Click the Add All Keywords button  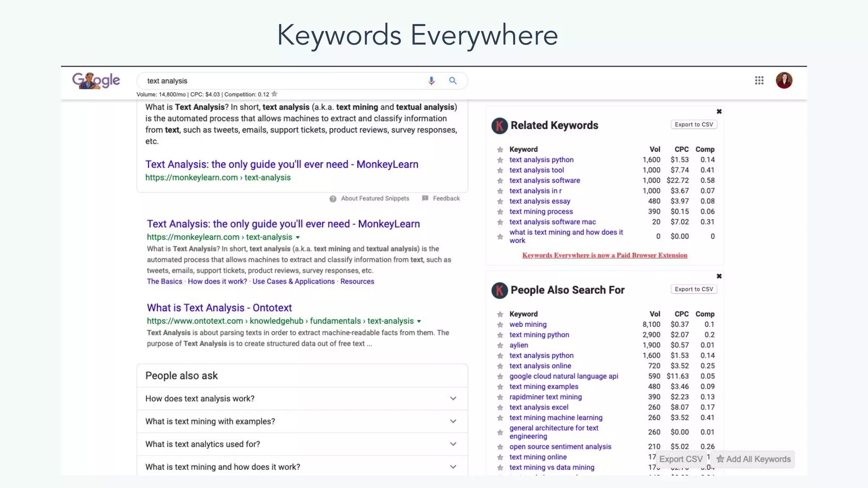[x=754, y=459]
